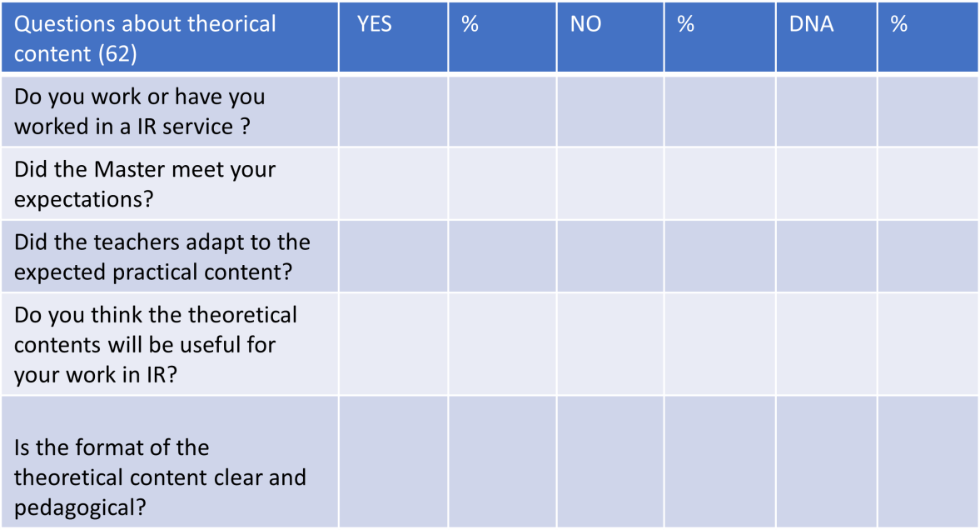Click DNA cell for teachers adapt question
This screenshot has width=980, height=530.
point(826,257)
